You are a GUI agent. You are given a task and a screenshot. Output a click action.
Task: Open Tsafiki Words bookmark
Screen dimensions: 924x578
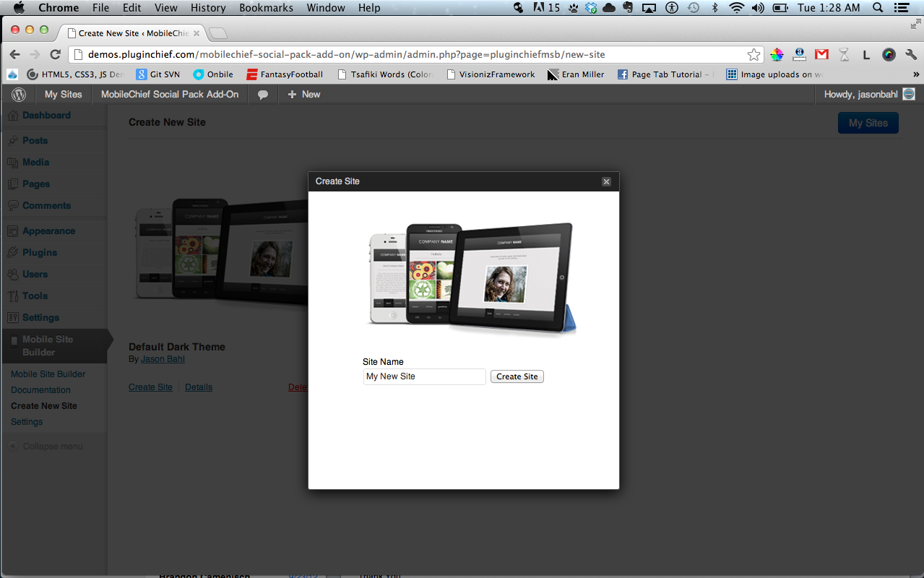point(385,74)
